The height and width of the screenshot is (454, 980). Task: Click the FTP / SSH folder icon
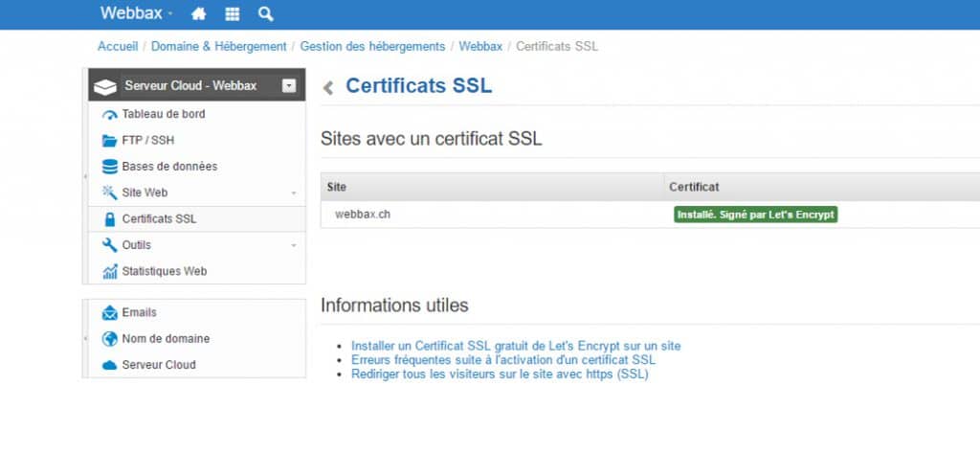coord(109,141)
